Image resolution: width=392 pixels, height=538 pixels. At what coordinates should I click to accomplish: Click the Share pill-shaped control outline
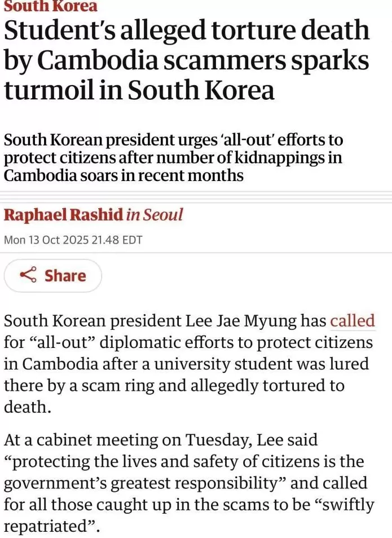click(x=52, y=276)
